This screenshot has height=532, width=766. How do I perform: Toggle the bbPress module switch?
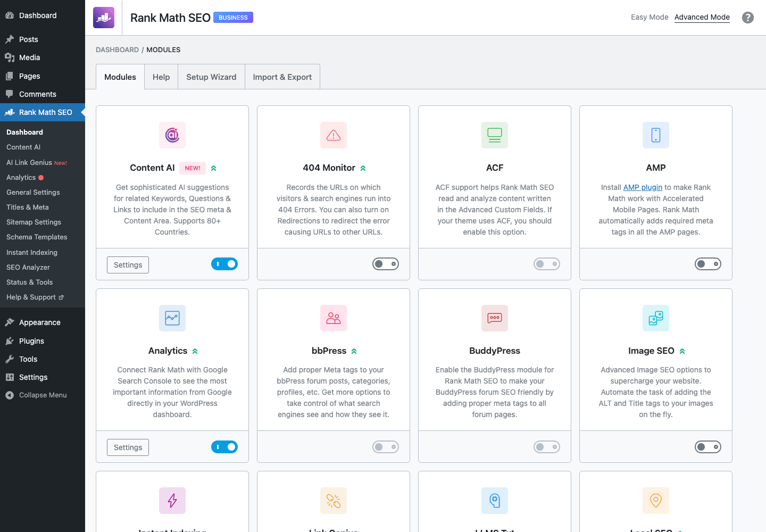[x=386, y=447]
